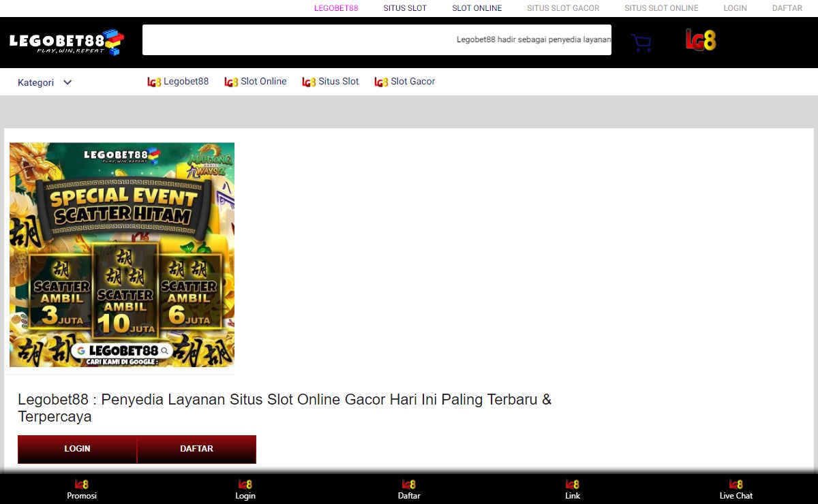This screenshot has width=818, height=504.
Task: Click the LG8 logo in header
Action: (701, 40)
